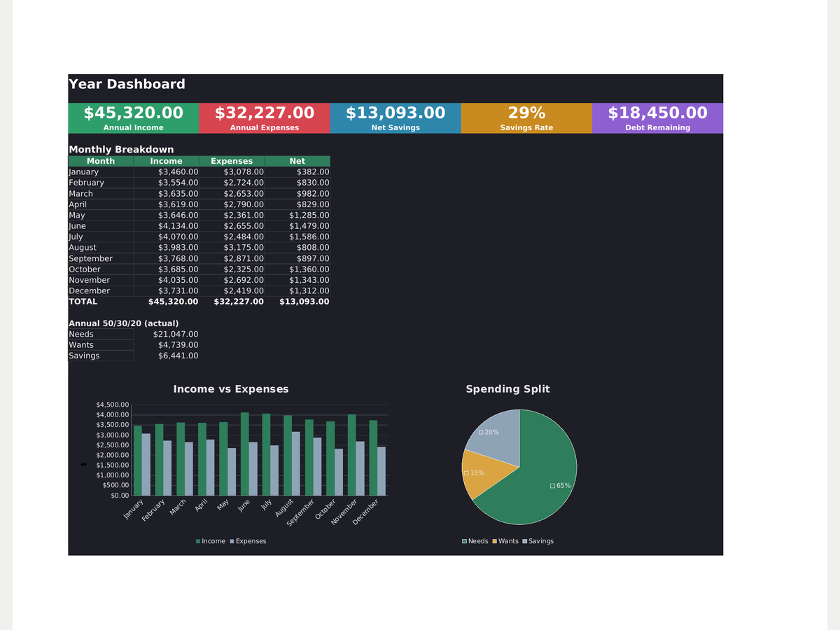The image size is (840, 630).
Task: Click the September row label in table
Action: point(101,259)
